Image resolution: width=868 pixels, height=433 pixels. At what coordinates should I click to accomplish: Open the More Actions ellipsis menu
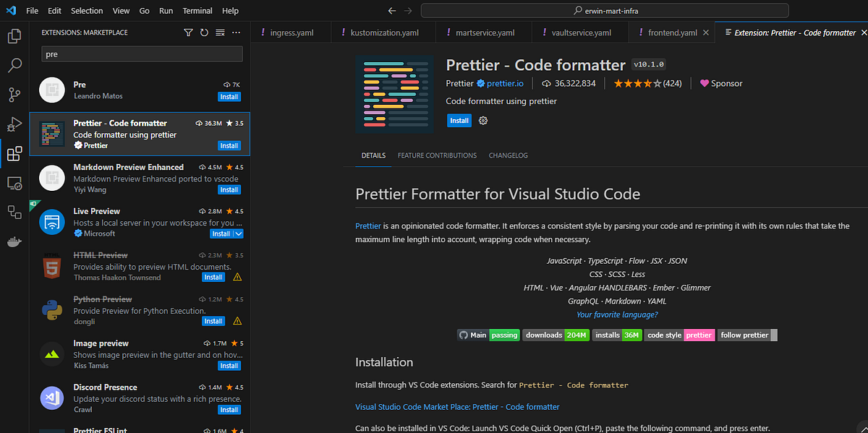pos(236,32)
